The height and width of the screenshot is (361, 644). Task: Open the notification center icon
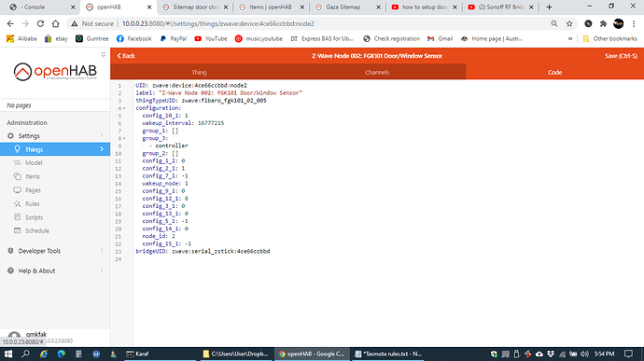628,354
